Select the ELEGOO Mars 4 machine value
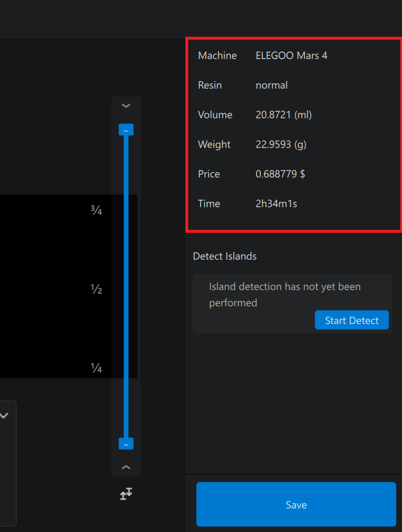The image size is (402, 532). click(291, 56)
